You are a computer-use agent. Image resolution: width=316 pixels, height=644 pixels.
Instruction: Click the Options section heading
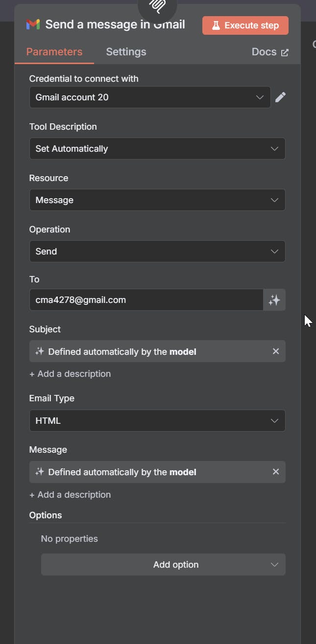46,515
